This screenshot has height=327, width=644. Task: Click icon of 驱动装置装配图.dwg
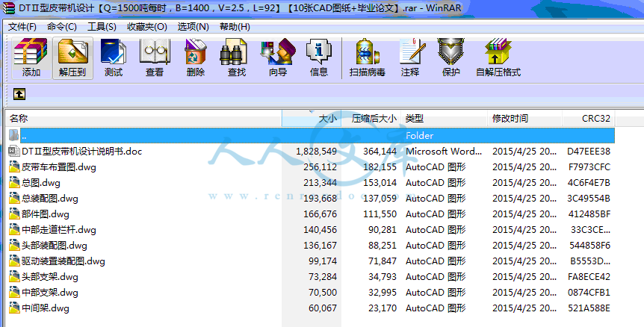pos(14,261)
